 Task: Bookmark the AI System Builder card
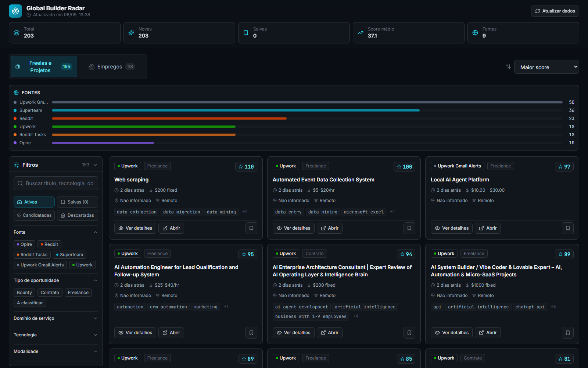tap(568, 333)
